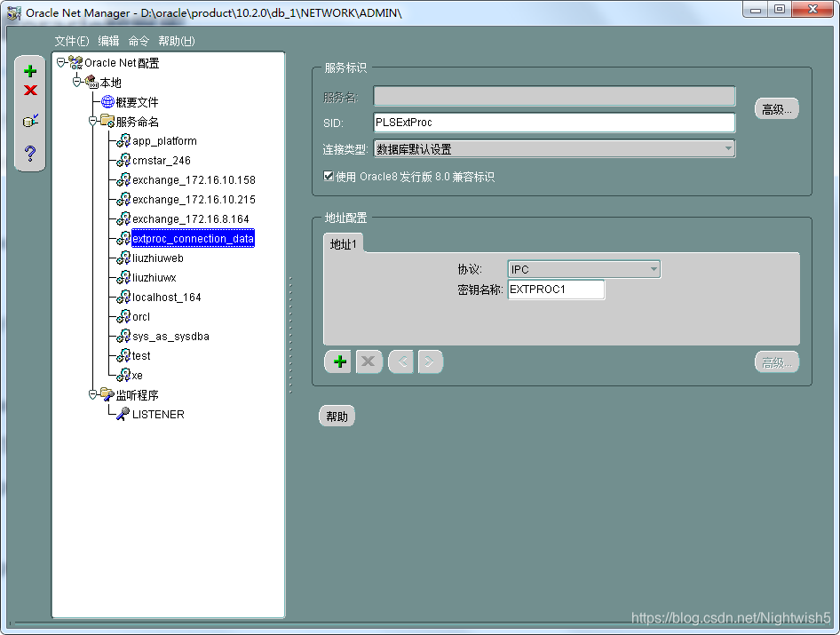Screen dimensions: 840x635
Task: Click the folder icon beside 服务命名
Action: pyautogui.click(x=107, y=121)
